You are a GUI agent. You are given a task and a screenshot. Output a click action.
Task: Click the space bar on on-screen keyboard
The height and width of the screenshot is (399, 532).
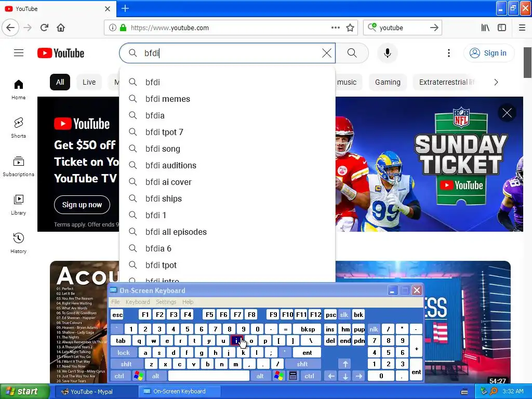[209, 376]
